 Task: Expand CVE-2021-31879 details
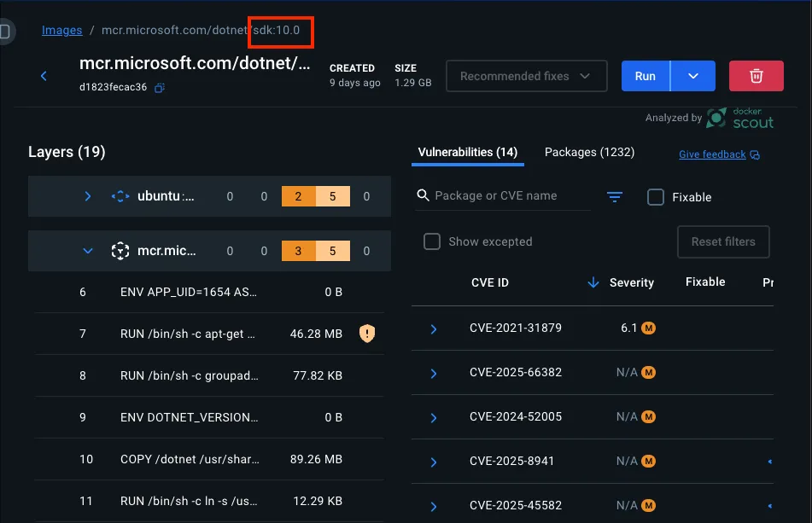click(434, 329)
